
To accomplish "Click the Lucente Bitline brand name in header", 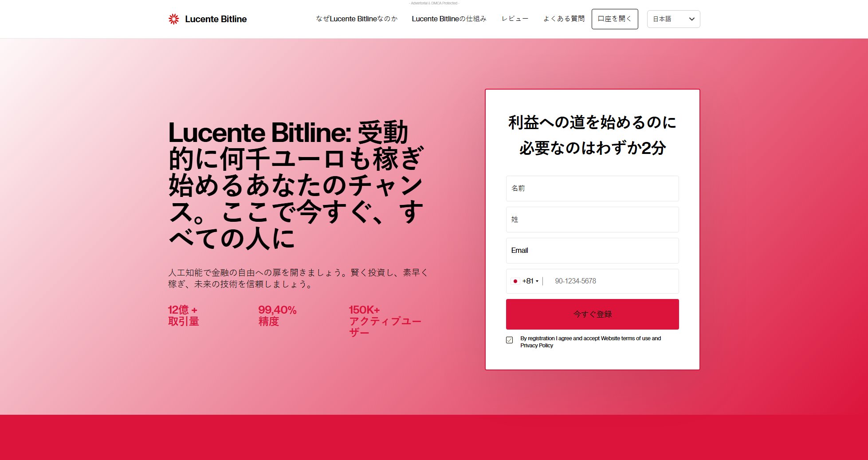I will pos(216,19).
